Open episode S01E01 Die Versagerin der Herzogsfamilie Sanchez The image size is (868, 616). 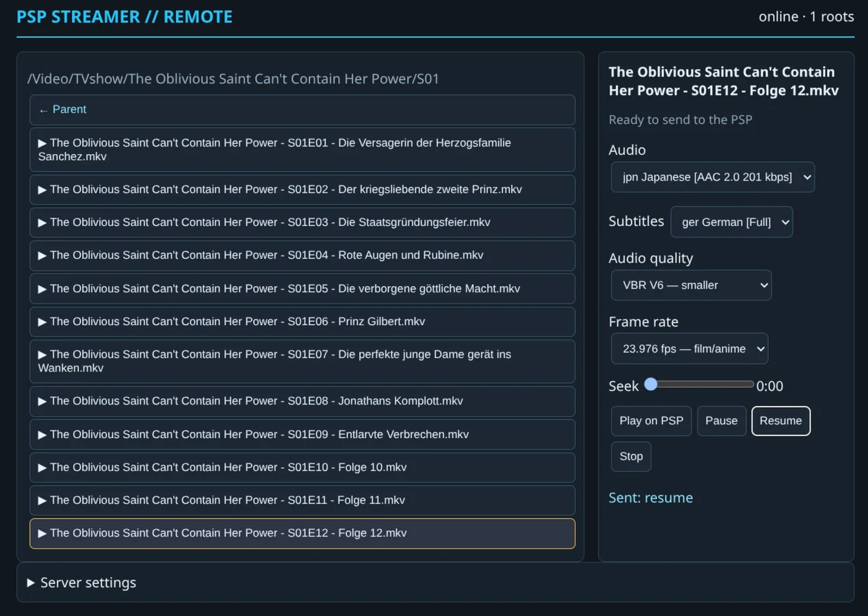pyautogui.click(x=302, y=150)
